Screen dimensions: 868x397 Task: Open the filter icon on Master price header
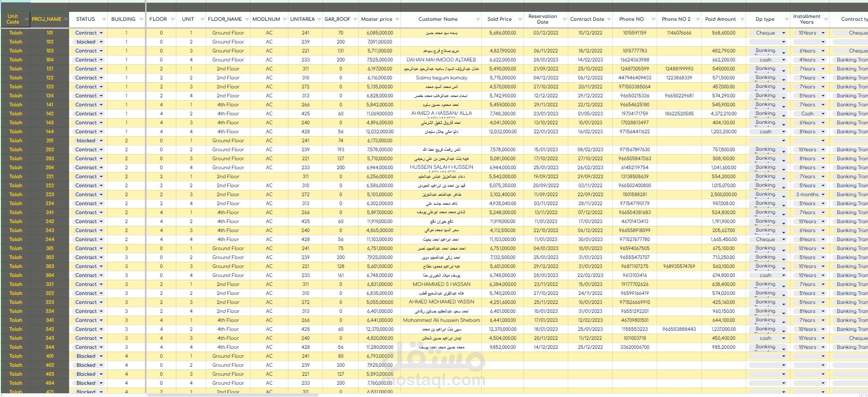coord(397,19)
